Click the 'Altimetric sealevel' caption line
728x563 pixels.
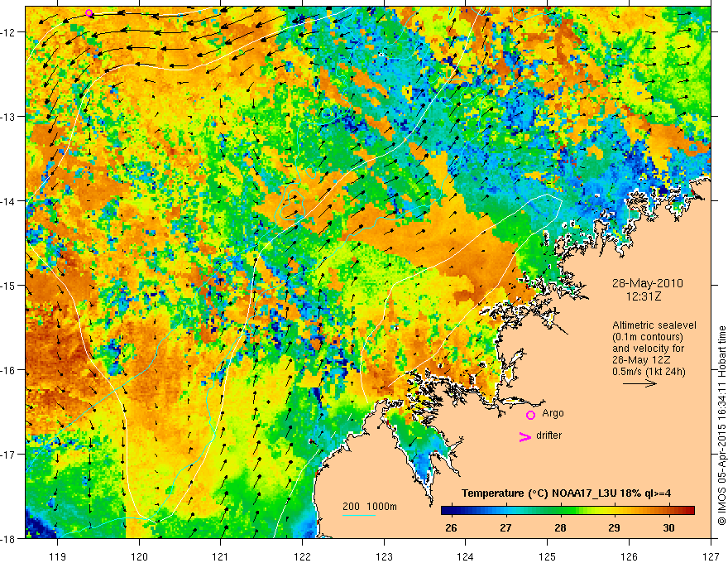[x=654, y=325]
